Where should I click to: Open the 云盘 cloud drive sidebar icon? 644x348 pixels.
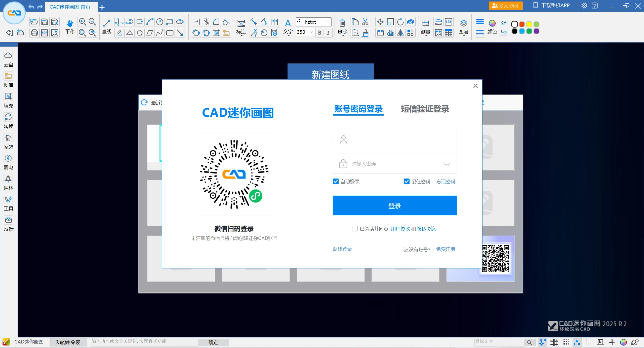(8, 56)
